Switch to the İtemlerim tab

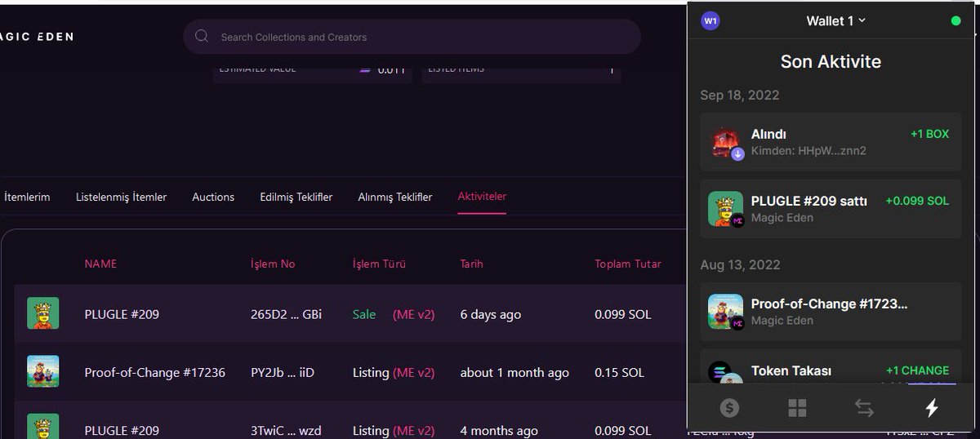[27, 197]
